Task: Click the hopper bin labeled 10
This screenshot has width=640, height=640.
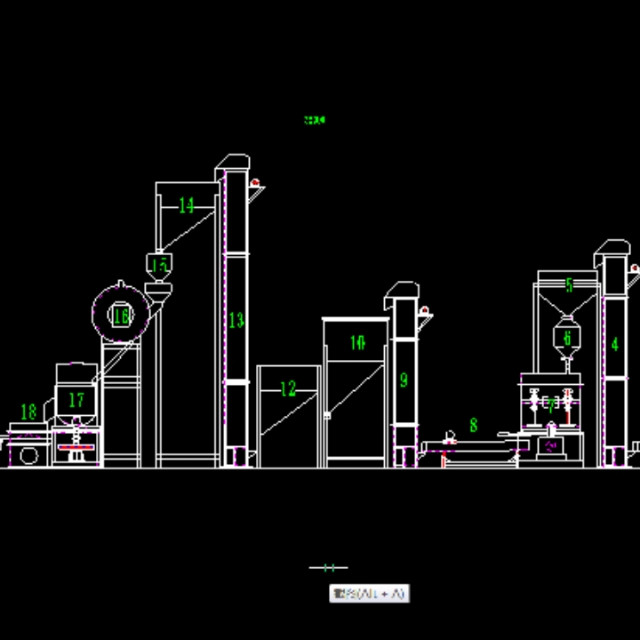Action: click(x=357, y=343)
